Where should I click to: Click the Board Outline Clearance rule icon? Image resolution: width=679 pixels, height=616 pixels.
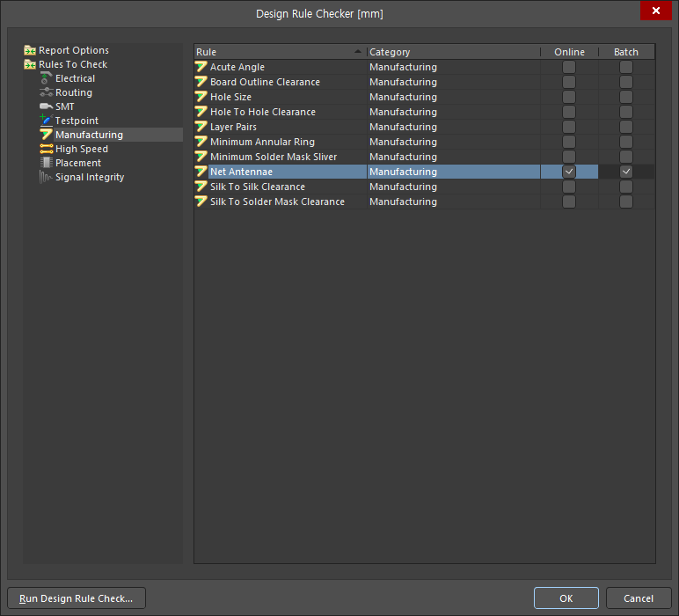click(201, 82)
